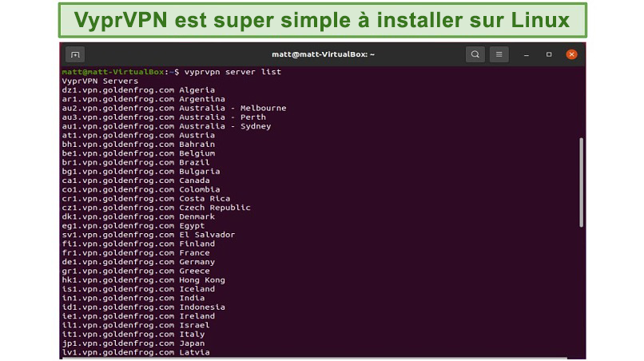
Task: Select the Argentina server row
Action: click(143, 99)
